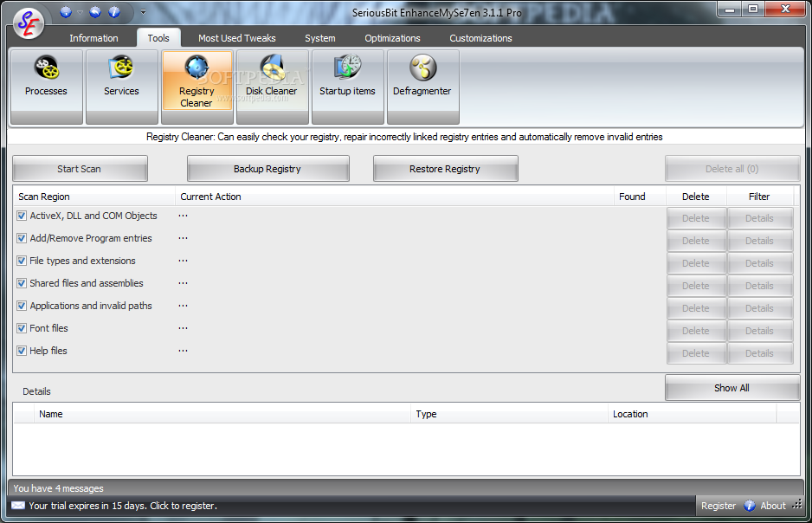
Task: Open the Customize Quick Access toolbar dropdown
Action: (x=144, y=12)
